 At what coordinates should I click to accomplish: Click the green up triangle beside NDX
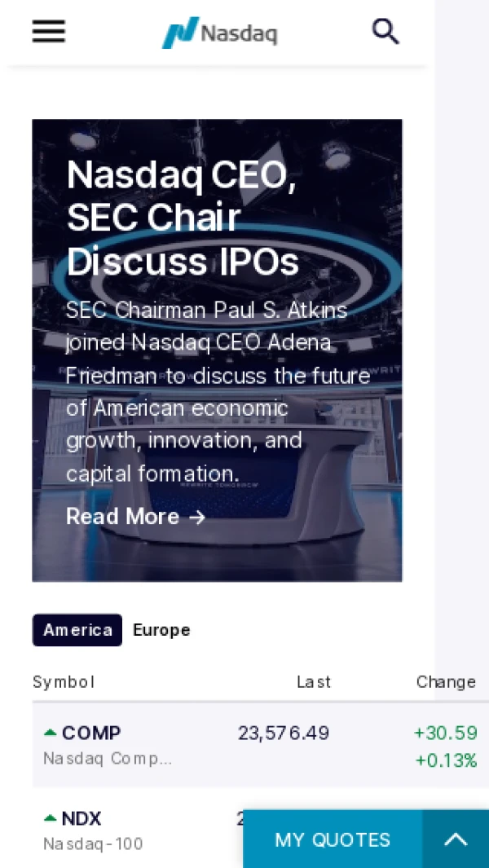click(51, 818)
